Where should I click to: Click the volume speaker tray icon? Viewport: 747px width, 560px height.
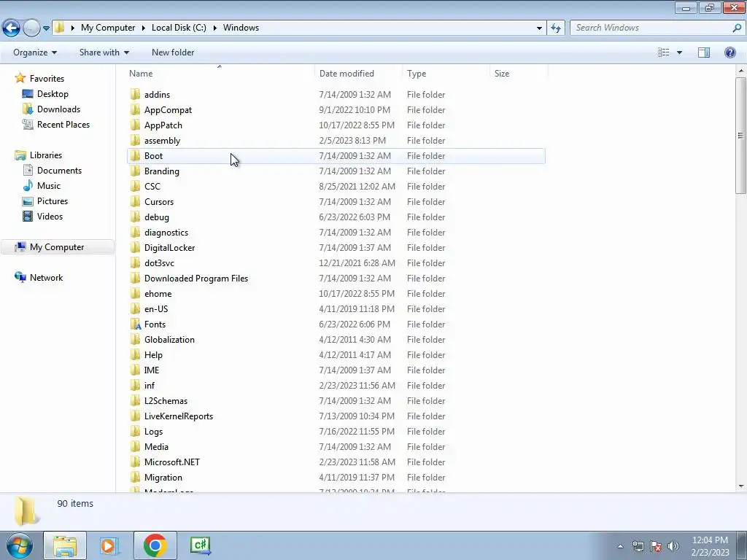click(673, 546)
